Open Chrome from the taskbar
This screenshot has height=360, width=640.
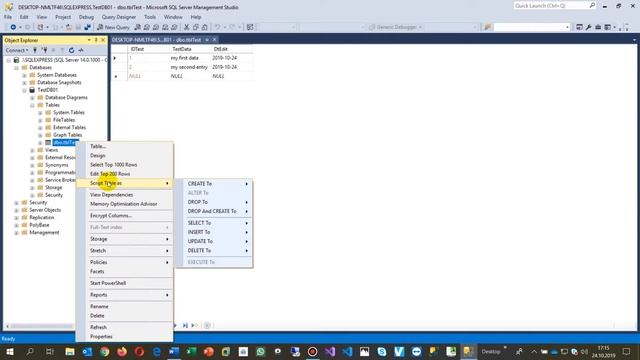(104, 351)
